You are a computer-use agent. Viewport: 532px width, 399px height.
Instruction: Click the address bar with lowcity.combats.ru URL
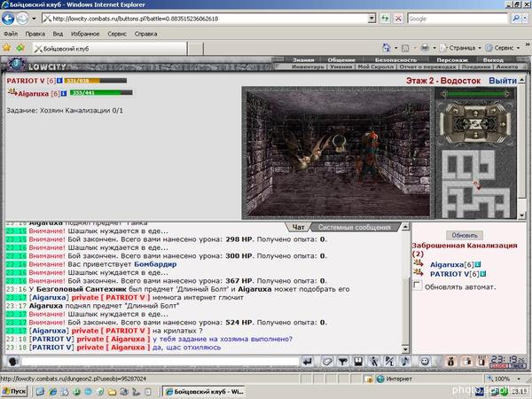click(205, 19)
